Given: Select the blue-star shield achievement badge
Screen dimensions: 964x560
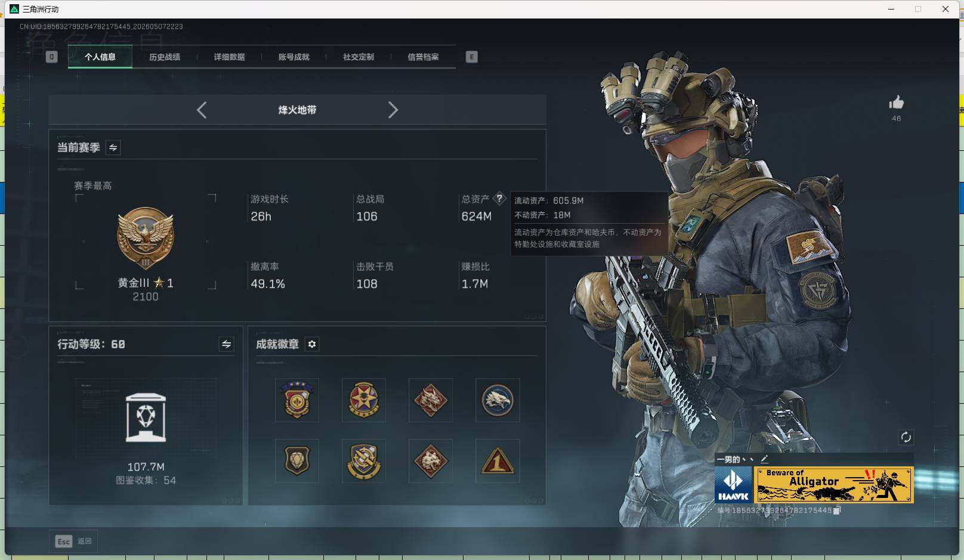Looking at the screenshot, I should click(x=297, y=400).
